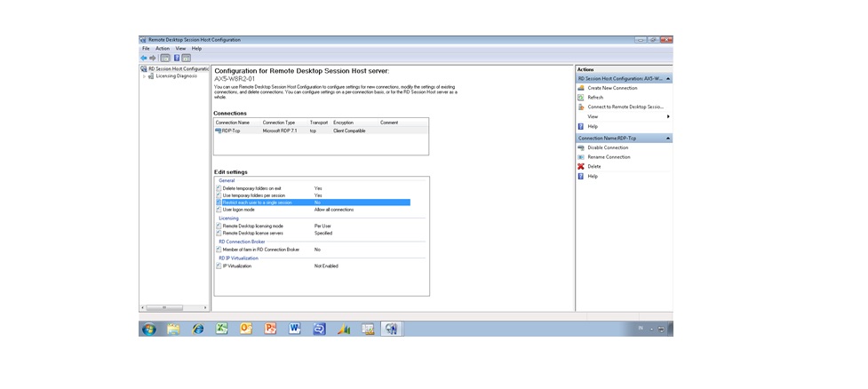Expand the View submenu arrow in Actions
The height and width of the screenshot is (389, 868).
pyautogui.click(x=668, y=116)
